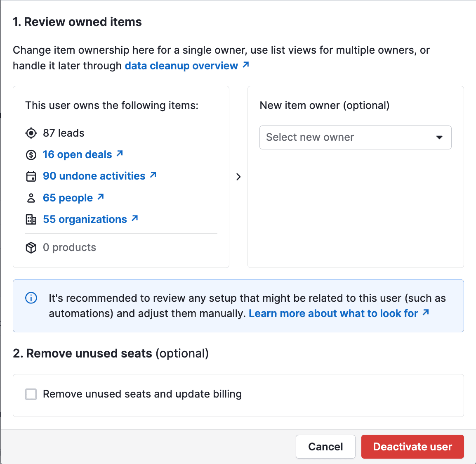476x464 pixels.
Task: Click the info icon in the recommendation banner
Action: (31, 298)
